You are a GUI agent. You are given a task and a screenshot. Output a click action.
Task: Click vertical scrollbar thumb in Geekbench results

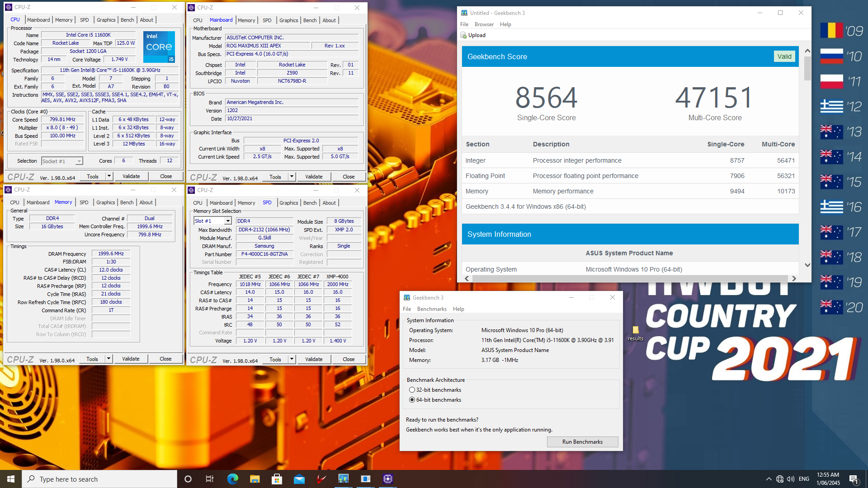tap(807, 69)
